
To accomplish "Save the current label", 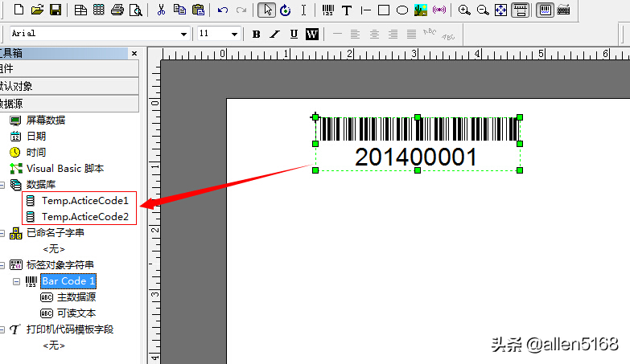I will (55, 10).
